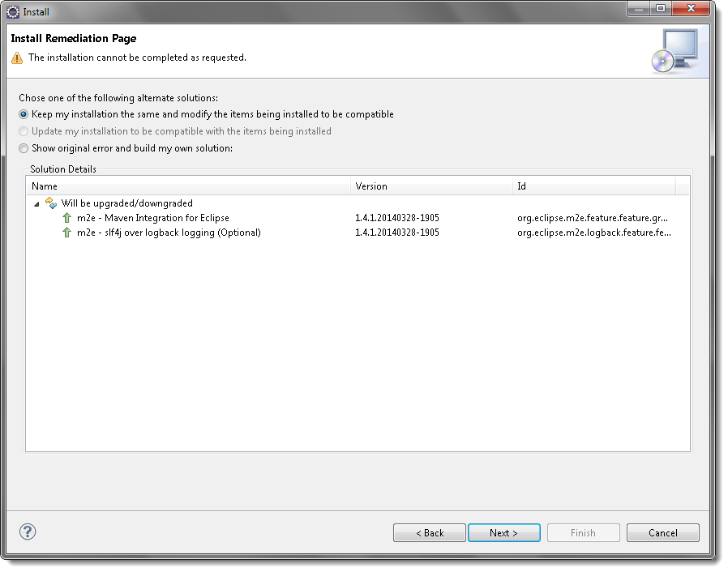Screen dimensions: 728x572
Task: Click the 'Solution Details' group label
Action: [63, 169]
